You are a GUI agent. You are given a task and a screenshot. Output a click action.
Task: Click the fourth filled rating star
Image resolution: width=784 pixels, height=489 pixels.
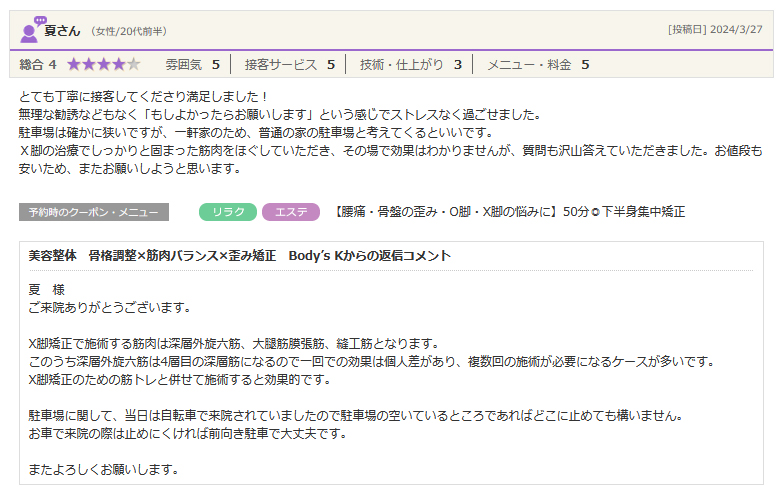[119, 65]
